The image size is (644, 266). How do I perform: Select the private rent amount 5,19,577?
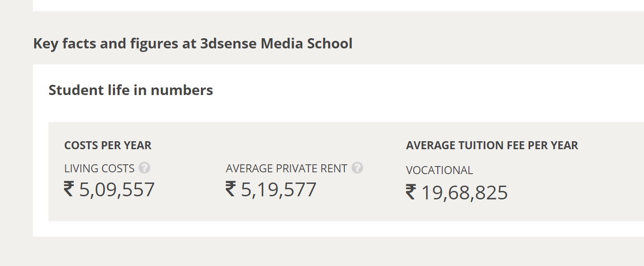(279, 190)
